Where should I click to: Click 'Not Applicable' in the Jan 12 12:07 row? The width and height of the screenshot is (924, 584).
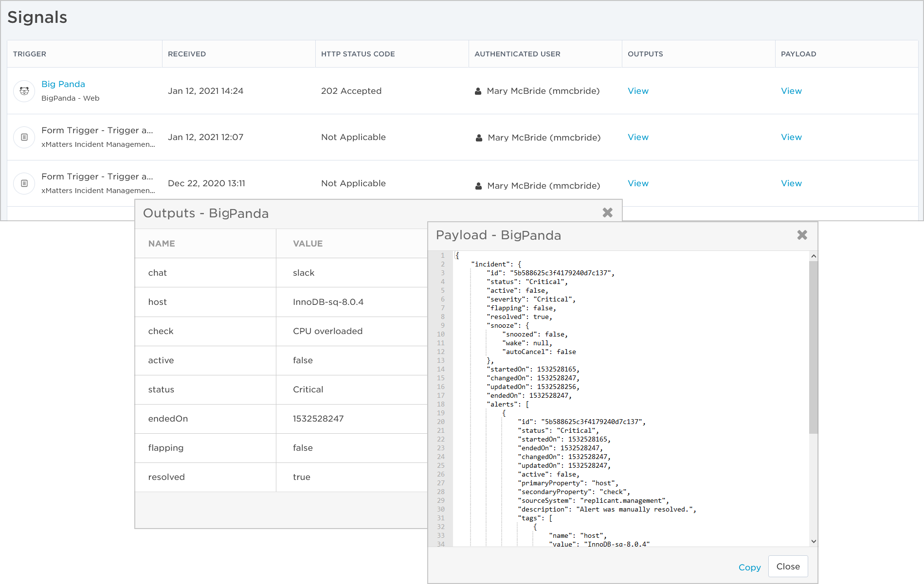click(353, 137)
